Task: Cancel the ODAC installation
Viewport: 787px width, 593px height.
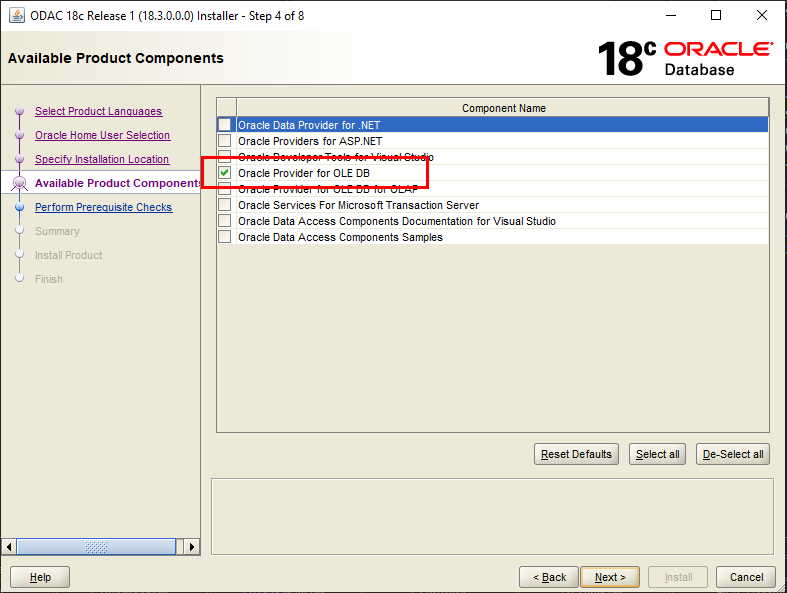Action: pos(746,577)
